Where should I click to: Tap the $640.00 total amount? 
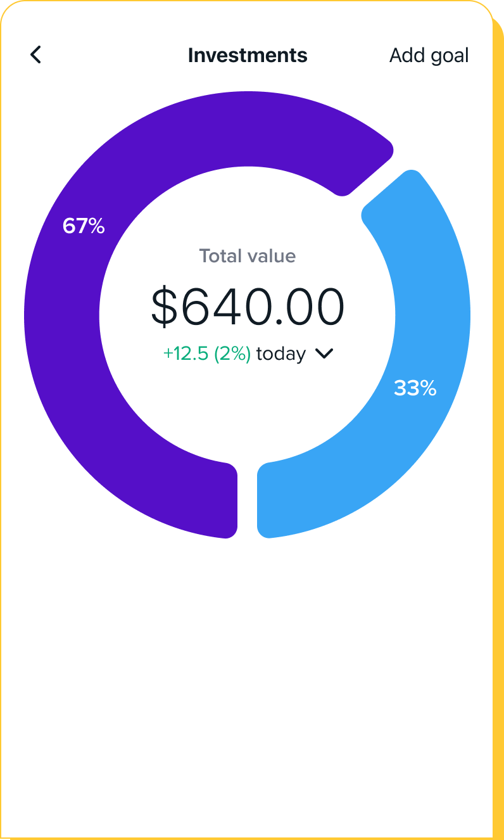point(248,307)
